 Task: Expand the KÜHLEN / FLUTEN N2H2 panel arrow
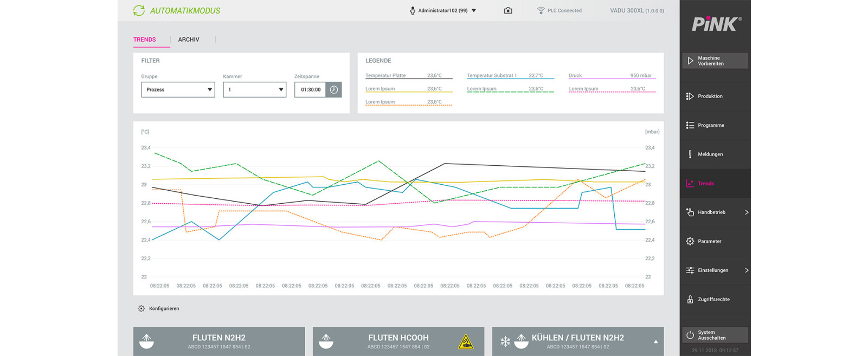(x=655, y=342)
